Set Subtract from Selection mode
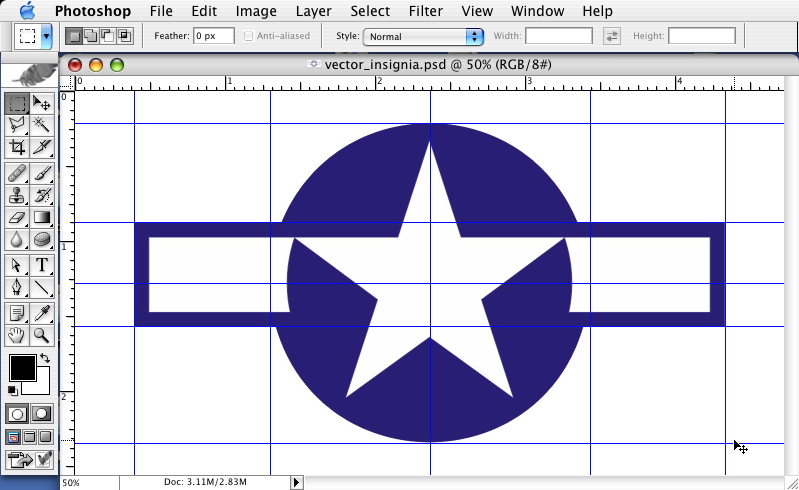 click(x=108, y=36)
